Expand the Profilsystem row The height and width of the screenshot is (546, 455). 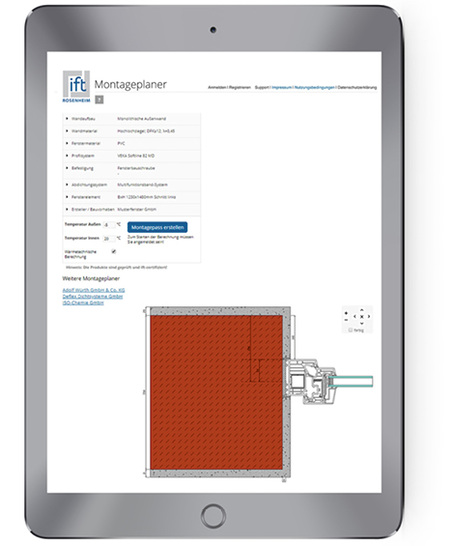coord(131,156)
